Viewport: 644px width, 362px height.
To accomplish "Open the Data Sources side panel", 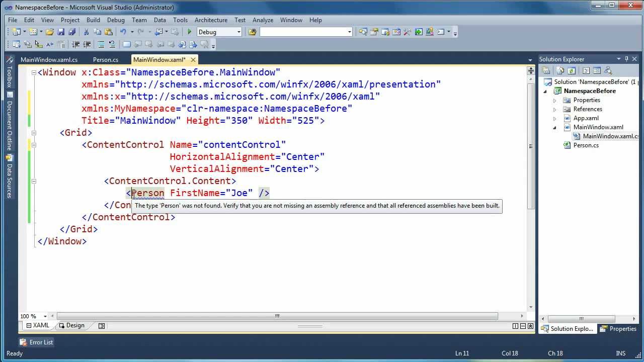I will pyautogui.click(x=9, y=176).
